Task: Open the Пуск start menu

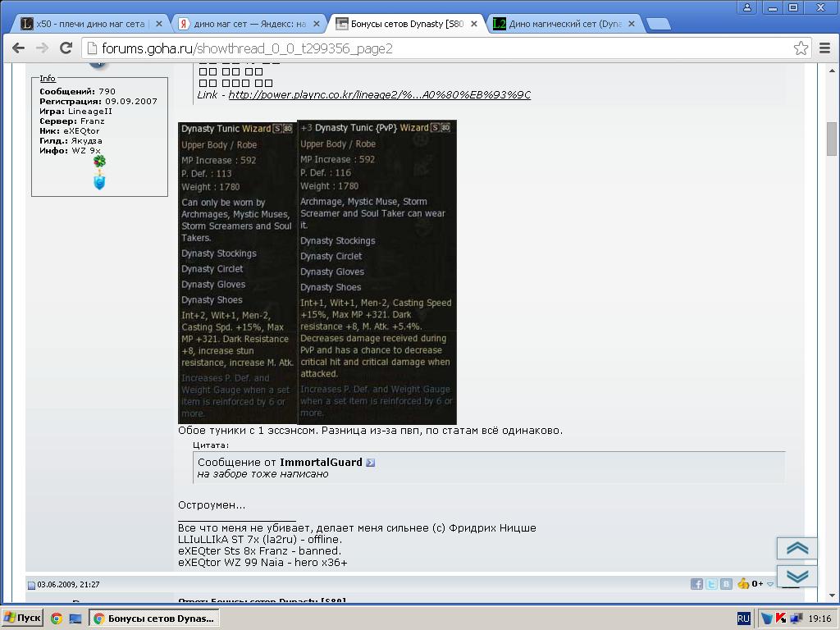Action: (x=23, y=619)
